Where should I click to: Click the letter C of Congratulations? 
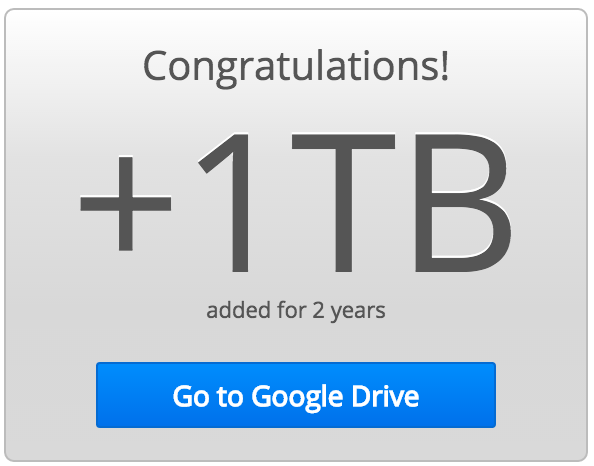(154, 66)
